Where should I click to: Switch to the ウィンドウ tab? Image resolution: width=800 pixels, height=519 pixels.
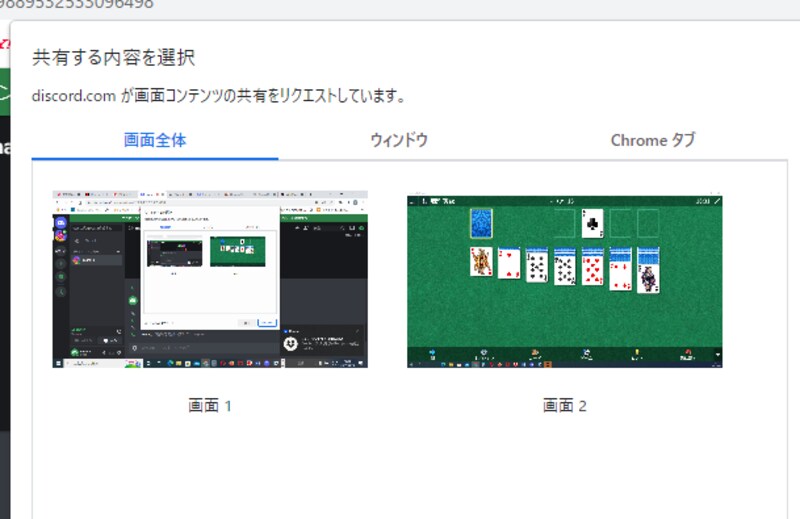399,140
